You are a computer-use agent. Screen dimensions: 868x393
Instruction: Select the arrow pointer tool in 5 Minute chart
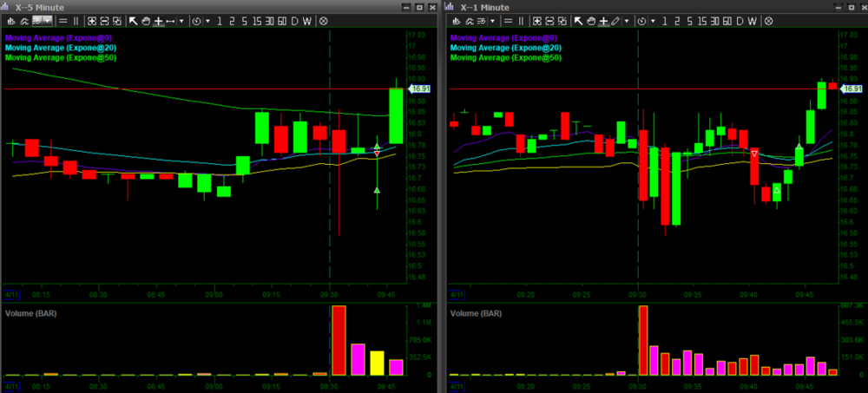click(134, 20)
